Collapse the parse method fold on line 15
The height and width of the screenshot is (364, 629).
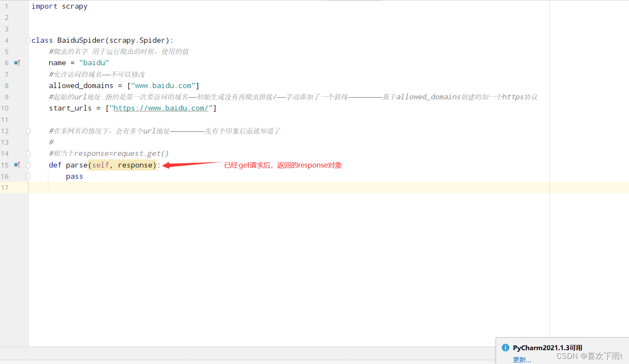(28, 165)
